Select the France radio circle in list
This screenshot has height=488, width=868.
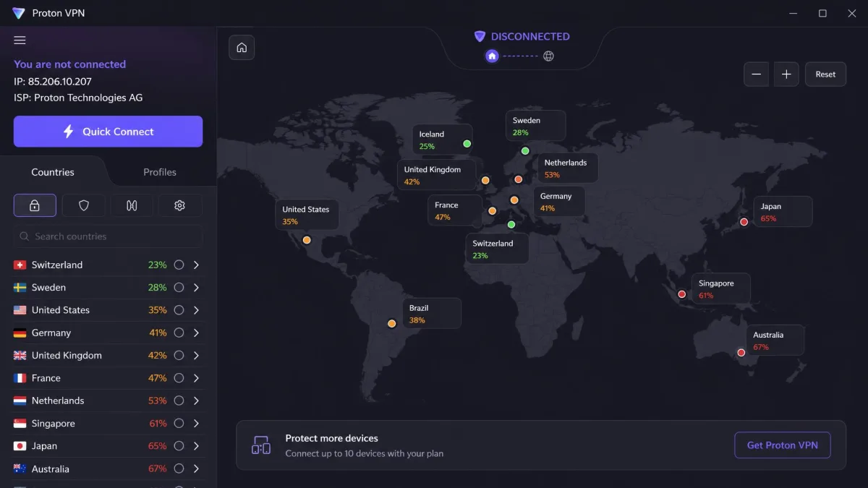click(x=179, y=378)
